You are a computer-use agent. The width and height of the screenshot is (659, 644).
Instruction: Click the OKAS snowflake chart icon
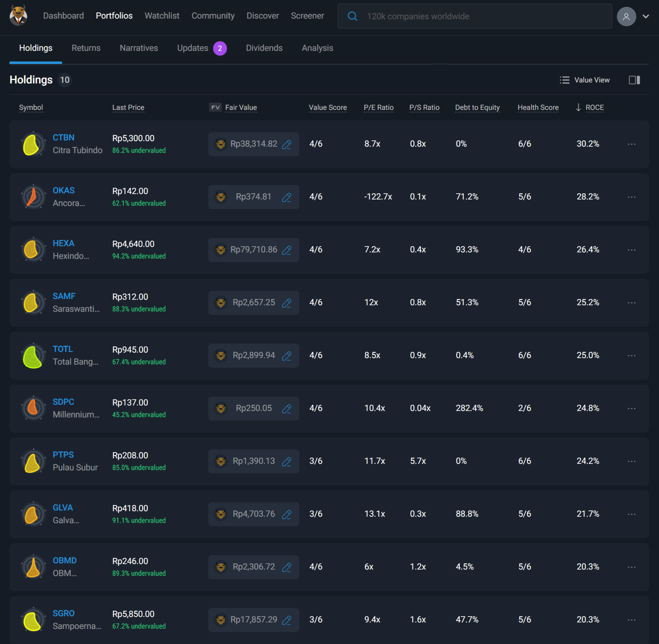pos(33,197)
